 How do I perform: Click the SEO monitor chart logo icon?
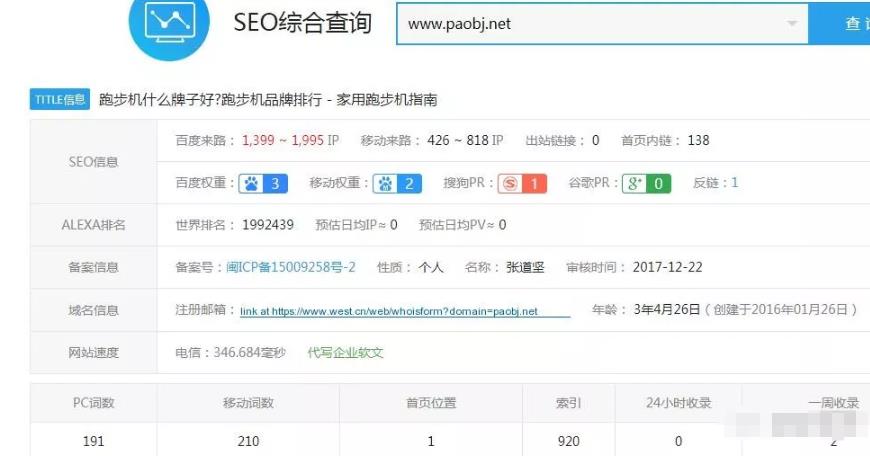(x=169, y=21)
